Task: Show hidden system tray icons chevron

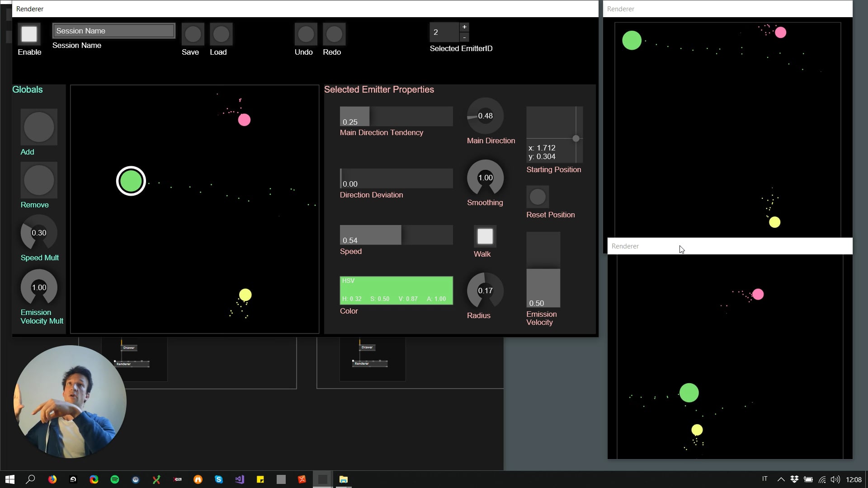Action: click(781, 479)
